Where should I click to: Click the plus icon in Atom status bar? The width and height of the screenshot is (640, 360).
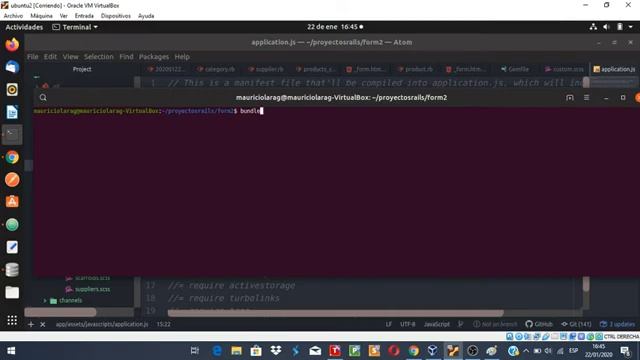tap(31, 324)
